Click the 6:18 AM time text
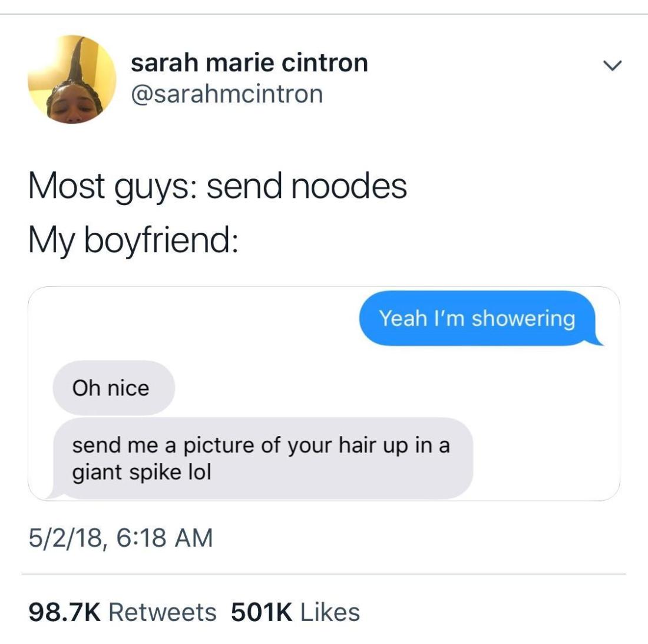648x644 pixels. (x=165, y=538)
